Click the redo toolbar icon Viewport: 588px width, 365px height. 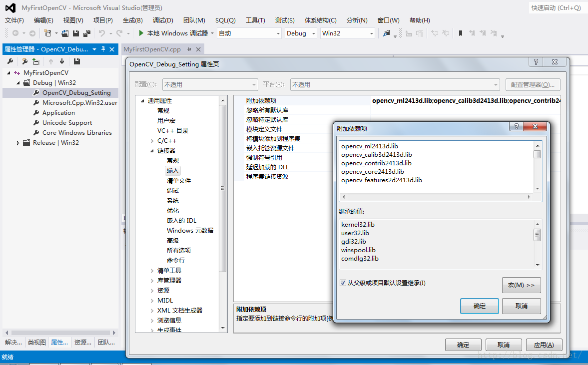tap(119, 33)
